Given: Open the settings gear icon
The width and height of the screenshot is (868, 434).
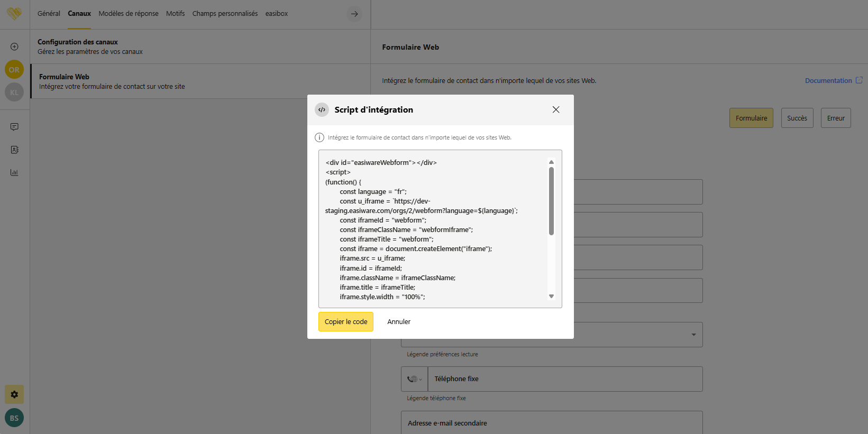Looking at the screenshot, I should 14,394.
